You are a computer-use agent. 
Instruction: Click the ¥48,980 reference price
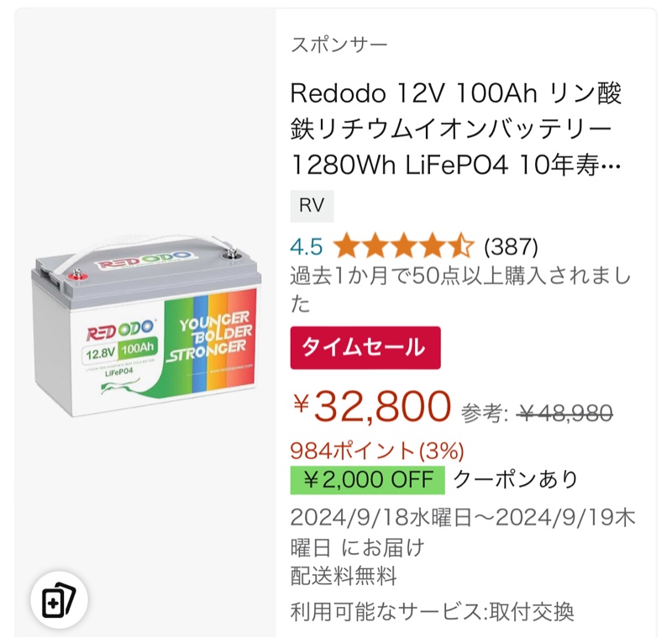tap(564, 413)
